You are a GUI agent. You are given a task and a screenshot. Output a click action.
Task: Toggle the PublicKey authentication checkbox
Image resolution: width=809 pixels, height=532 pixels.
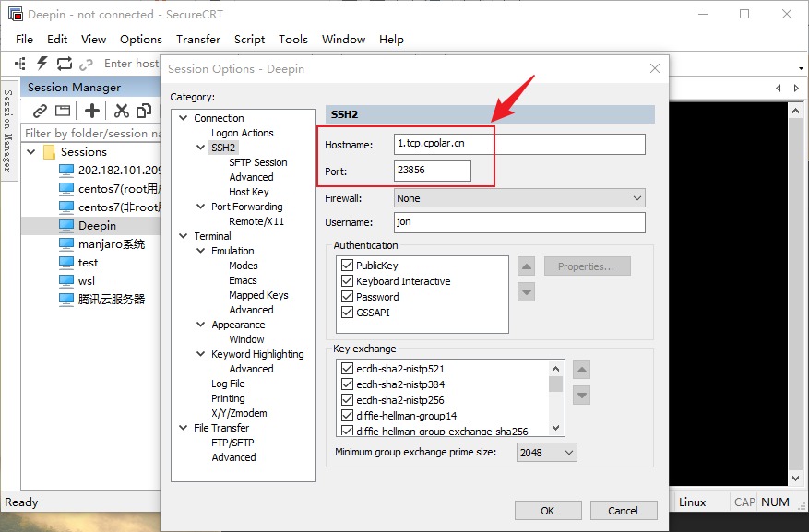click(347, 266)
